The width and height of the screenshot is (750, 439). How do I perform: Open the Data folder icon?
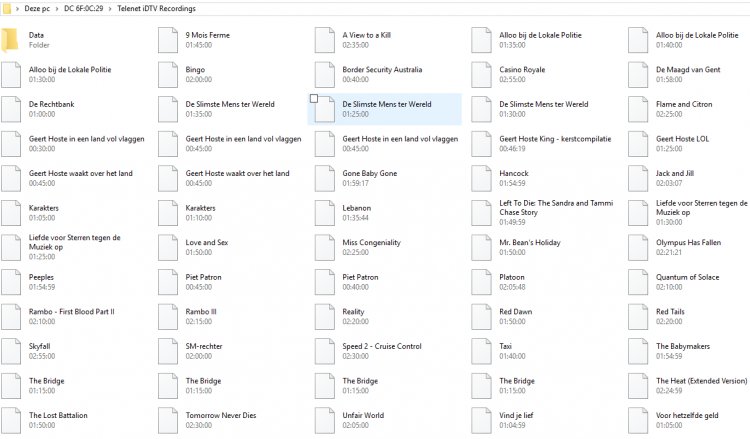(x=11, y=40)
